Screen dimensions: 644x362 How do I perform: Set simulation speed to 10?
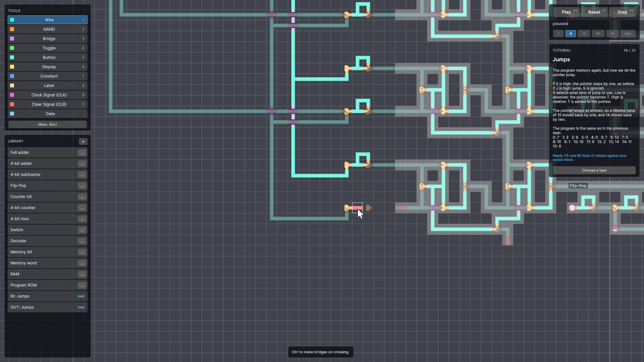tap(584, 34)
